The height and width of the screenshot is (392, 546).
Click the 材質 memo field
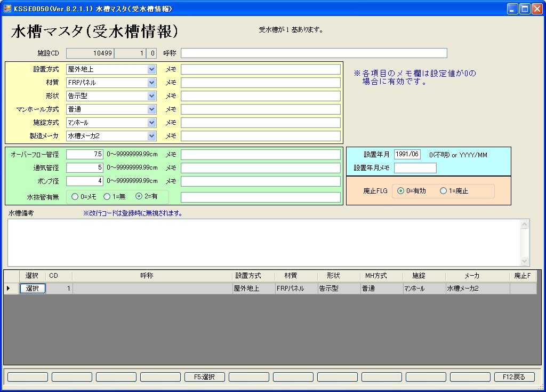pos(260,83)
